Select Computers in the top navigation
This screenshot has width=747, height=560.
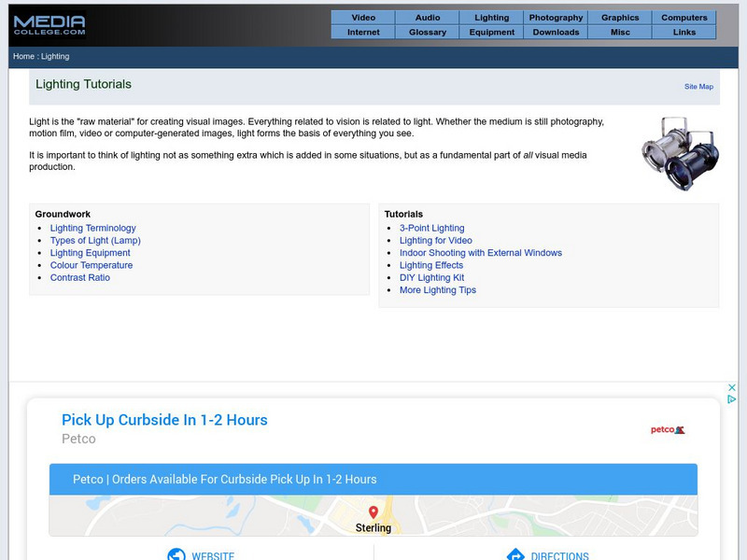coord(684,18)
